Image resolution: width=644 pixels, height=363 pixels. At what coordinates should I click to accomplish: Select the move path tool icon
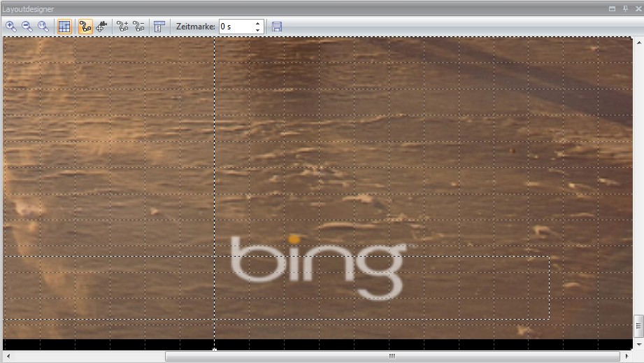101,27
